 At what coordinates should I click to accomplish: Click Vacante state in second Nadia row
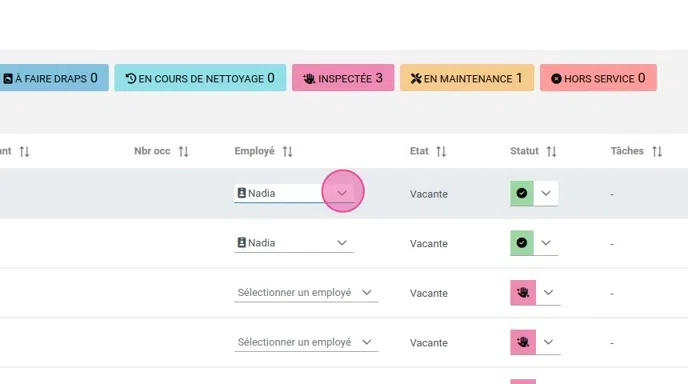coord(429,244)
